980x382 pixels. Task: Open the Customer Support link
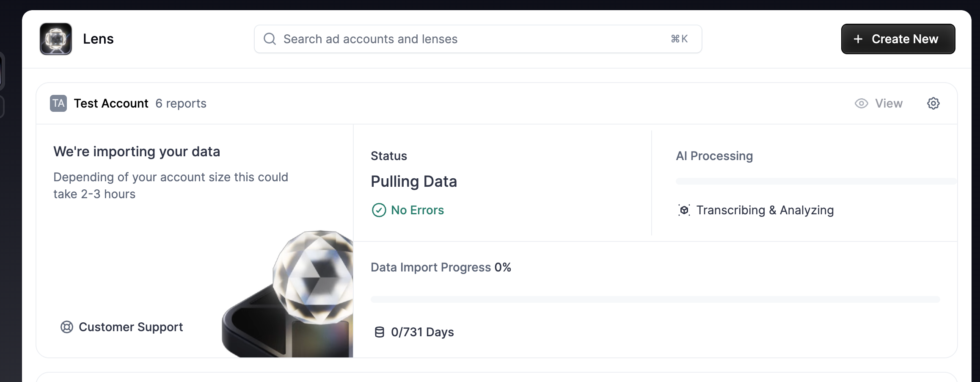point(122,327)
